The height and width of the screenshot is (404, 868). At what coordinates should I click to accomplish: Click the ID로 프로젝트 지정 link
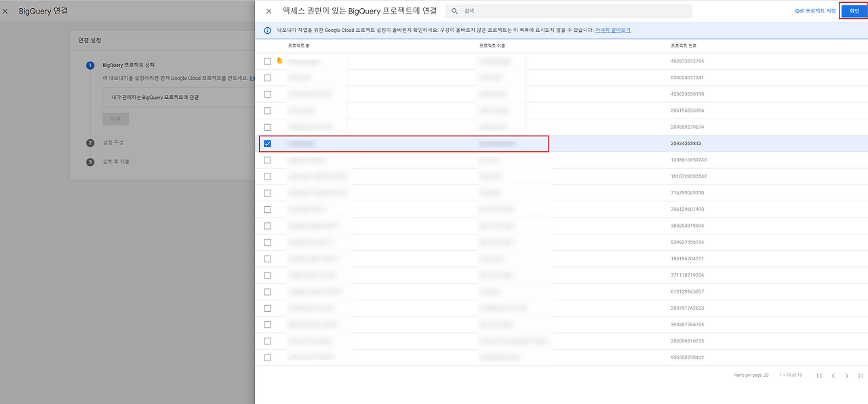coord(815,12)
